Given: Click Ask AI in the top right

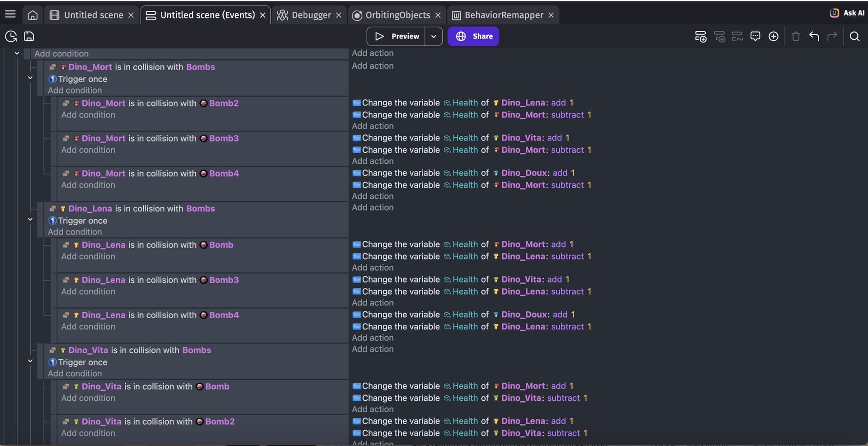Looking at the screenshot, I should coord(847,13).
